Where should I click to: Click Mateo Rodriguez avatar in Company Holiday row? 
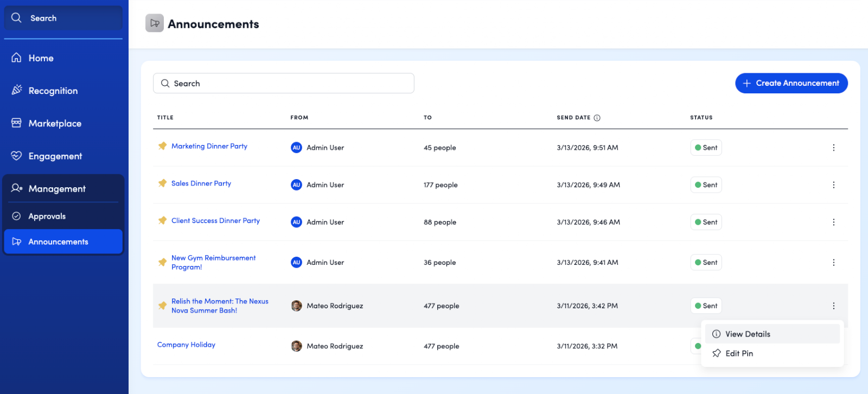(296, 346)
